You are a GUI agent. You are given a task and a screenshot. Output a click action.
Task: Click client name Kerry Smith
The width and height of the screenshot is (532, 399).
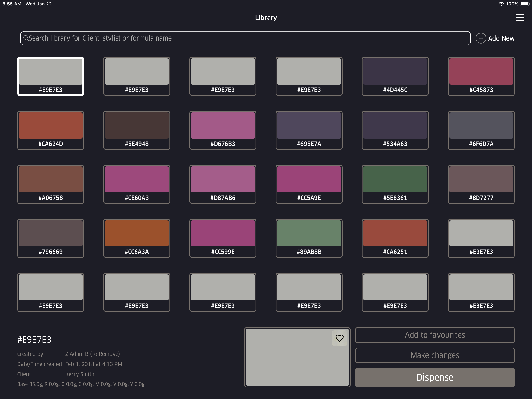point(80,374)
